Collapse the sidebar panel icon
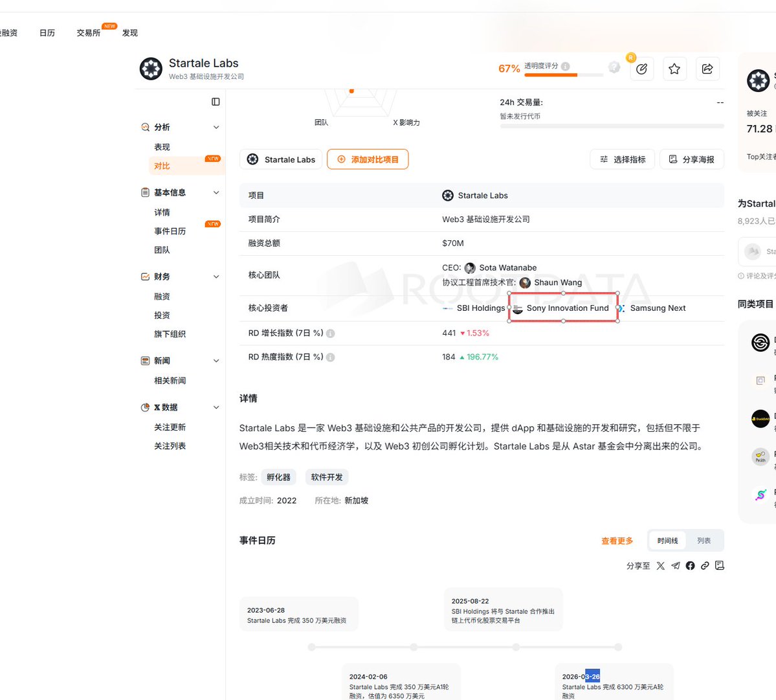Screen dimensions: 776x700 [216, 102]
